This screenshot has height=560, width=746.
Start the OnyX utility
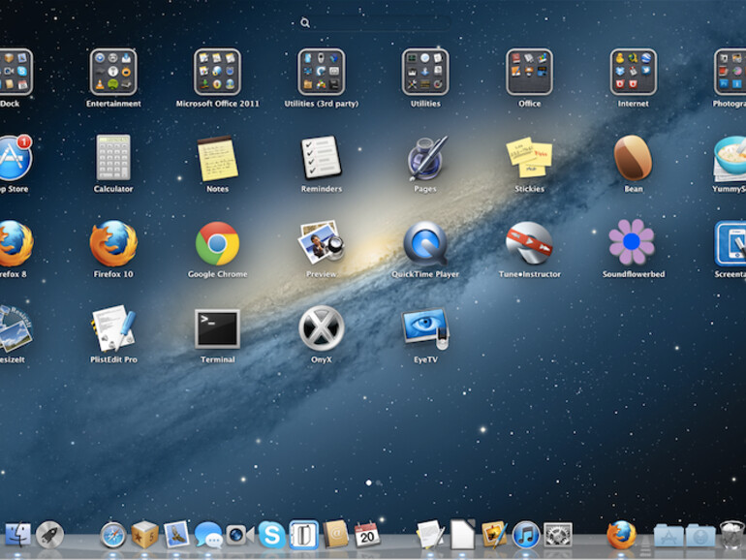pyautogui.click(x=321, y=329)
